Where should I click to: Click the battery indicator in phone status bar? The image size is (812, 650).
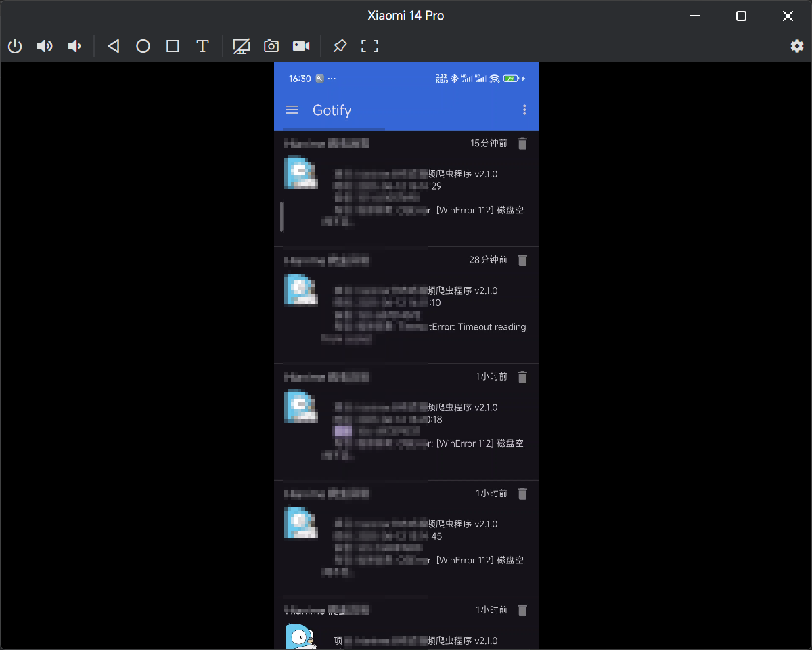[x=511, y=79]
